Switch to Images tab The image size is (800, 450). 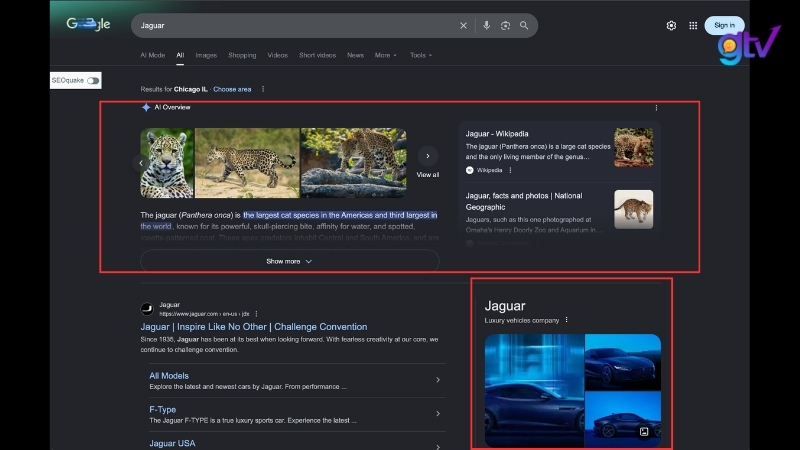coord(206,55)
